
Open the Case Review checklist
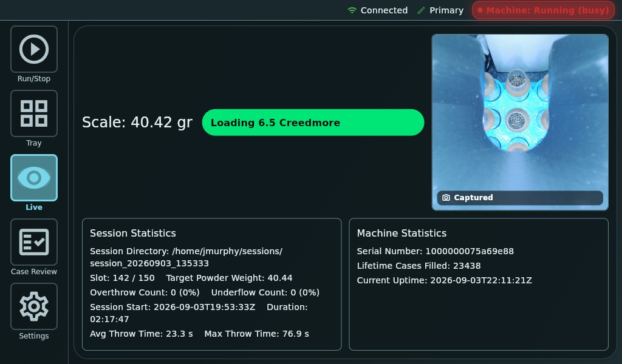34,242
